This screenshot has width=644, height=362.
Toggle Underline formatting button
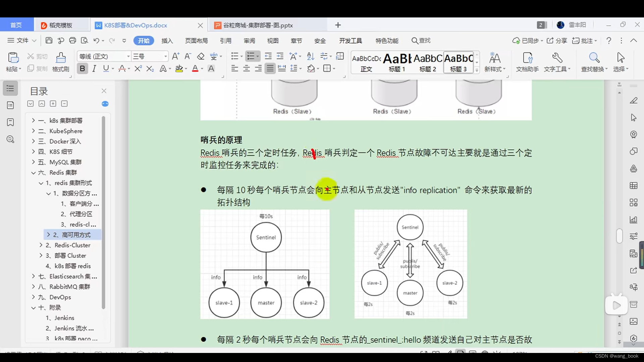point(106,69)
